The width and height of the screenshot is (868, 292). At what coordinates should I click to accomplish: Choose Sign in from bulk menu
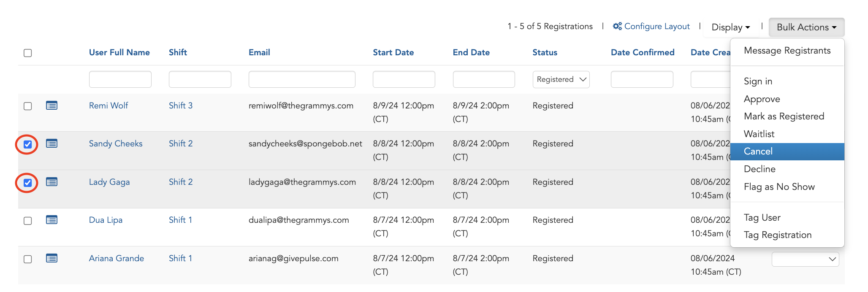[787, 81]
